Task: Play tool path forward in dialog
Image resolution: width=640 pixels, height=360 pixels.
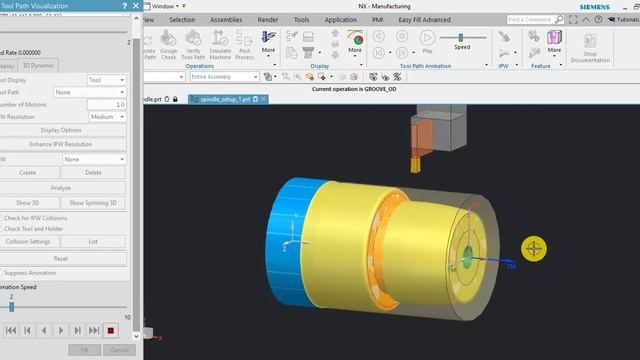Action: click(x=61, y=330)
